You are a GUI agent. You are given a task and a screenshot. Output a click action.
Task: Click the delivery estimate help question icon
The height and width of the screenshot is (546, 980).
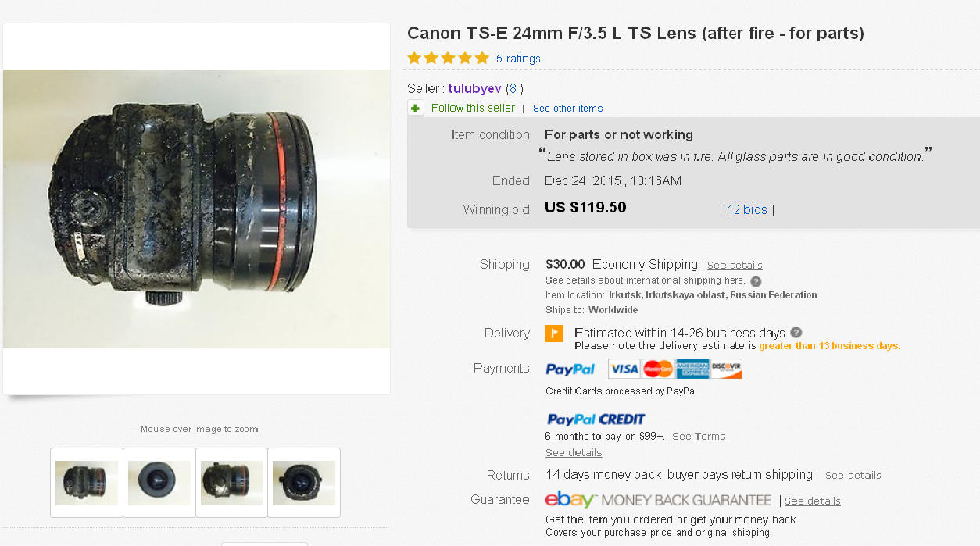[x=796, y=332]
